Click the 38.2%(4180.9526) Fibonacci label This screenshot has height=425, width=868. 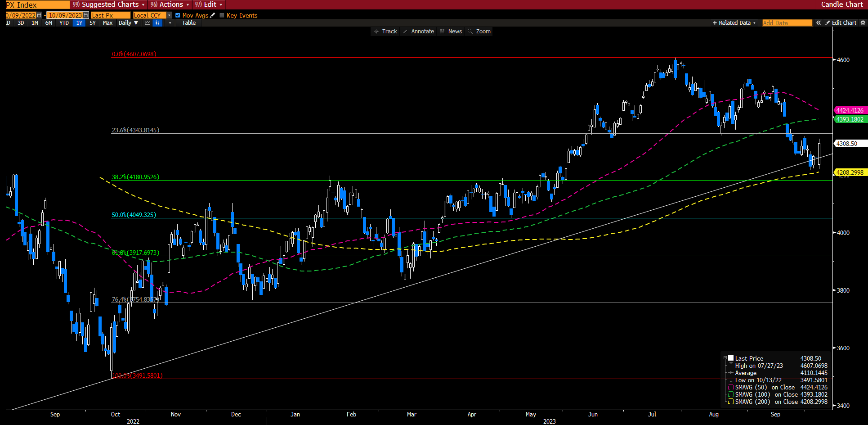135,177
